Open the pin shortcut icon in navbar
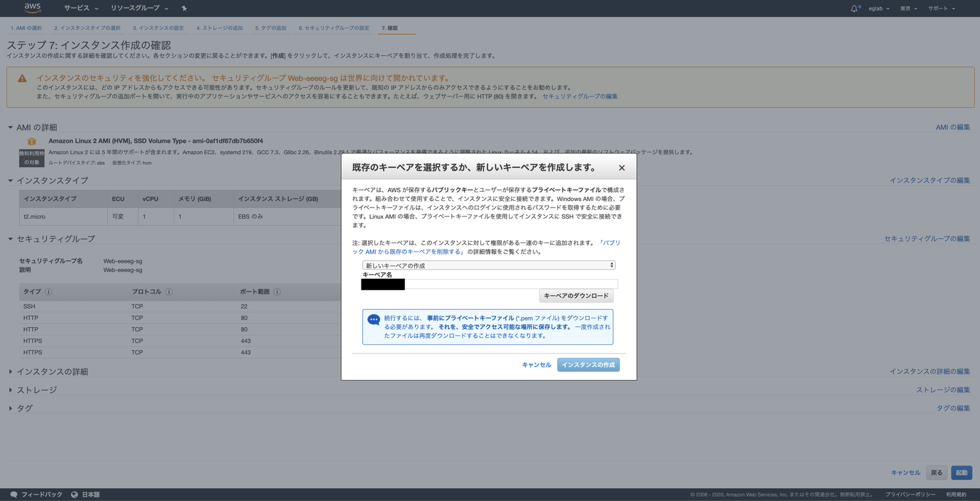The image size is (980, 501). [184, 8]
